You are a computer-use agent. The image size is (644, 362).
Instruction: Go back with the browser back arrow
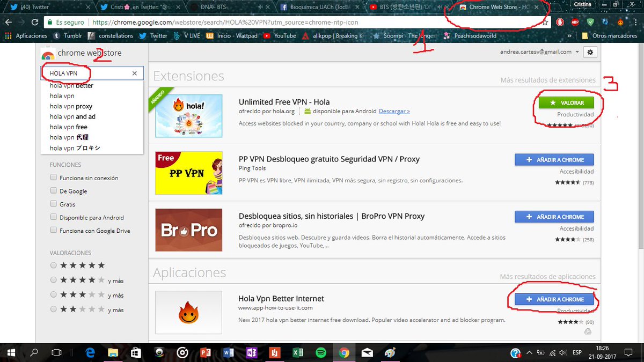coord(8,23)
